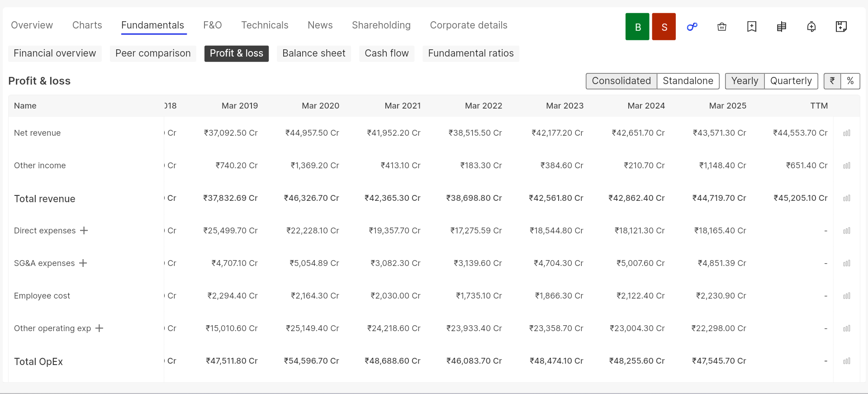Click the green Buy (B) button
The image size is (868, 394).
click(637, 27)
